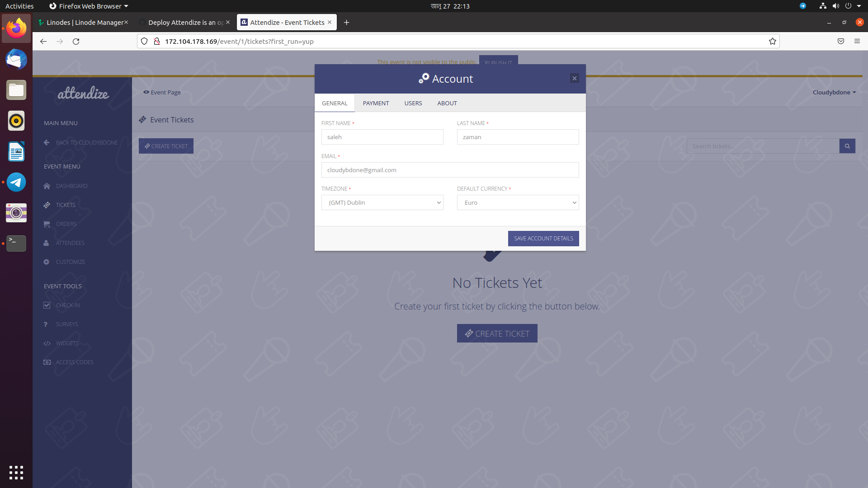Select the GENERAL tab
The width and height of the screenshot is (868, 488).
pos(335,103)
